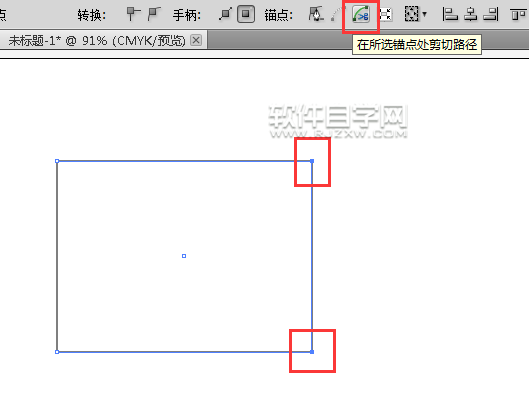Click the vertical align top icon

point(518,15)
